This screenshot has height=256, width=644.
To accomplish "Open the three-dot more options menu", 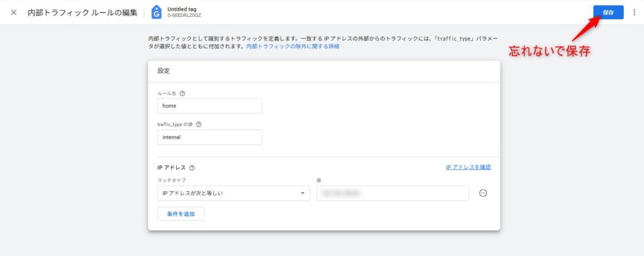I will [x=635, y=13].
